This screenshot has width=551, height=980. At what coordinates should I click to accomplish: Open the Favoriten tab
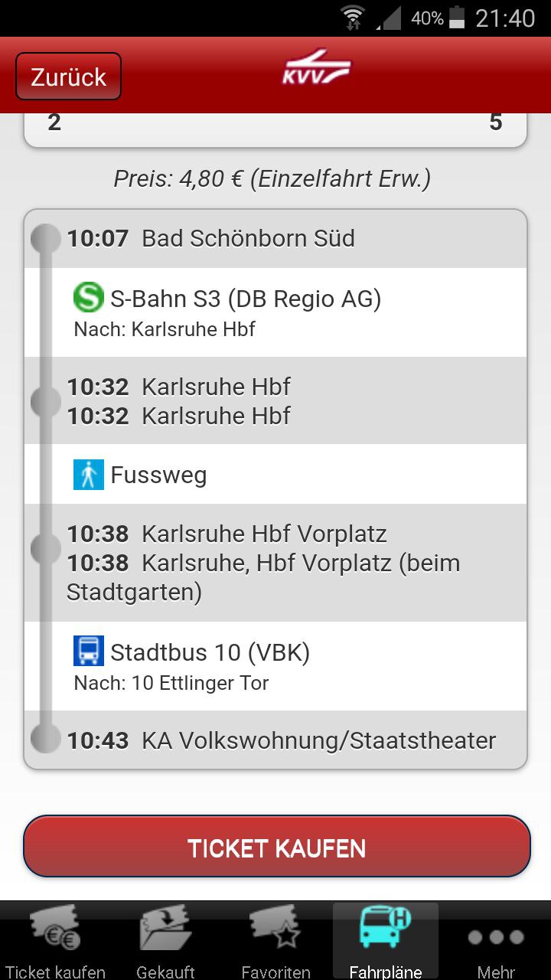(x=275, y=942)
